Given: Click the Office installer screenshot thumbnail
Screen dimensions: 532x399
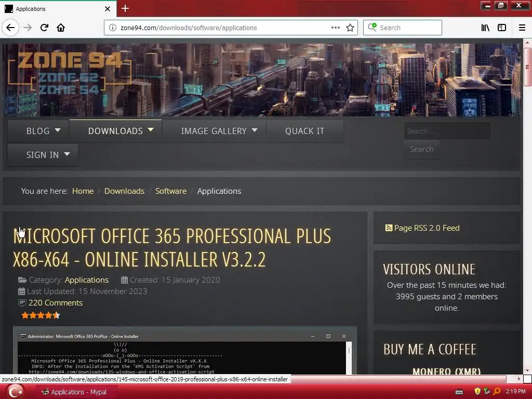Looking at the screenshot, I should click(184, 351).
